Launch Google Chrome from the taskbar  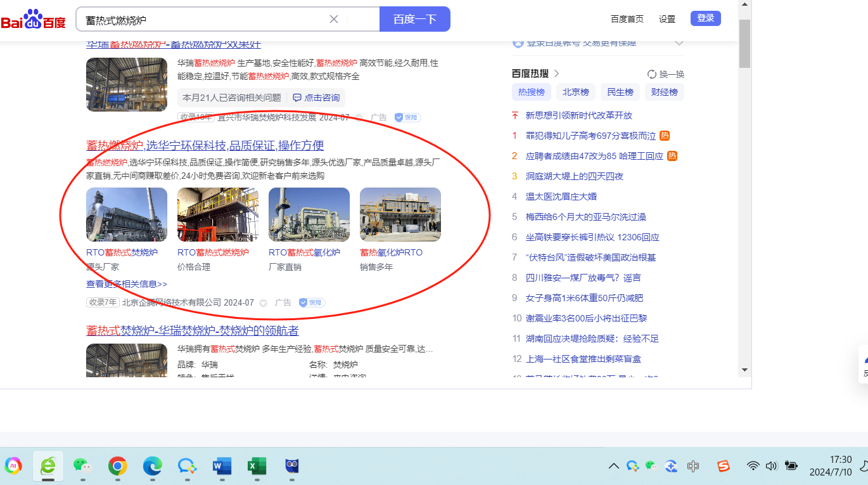[117, 467]
